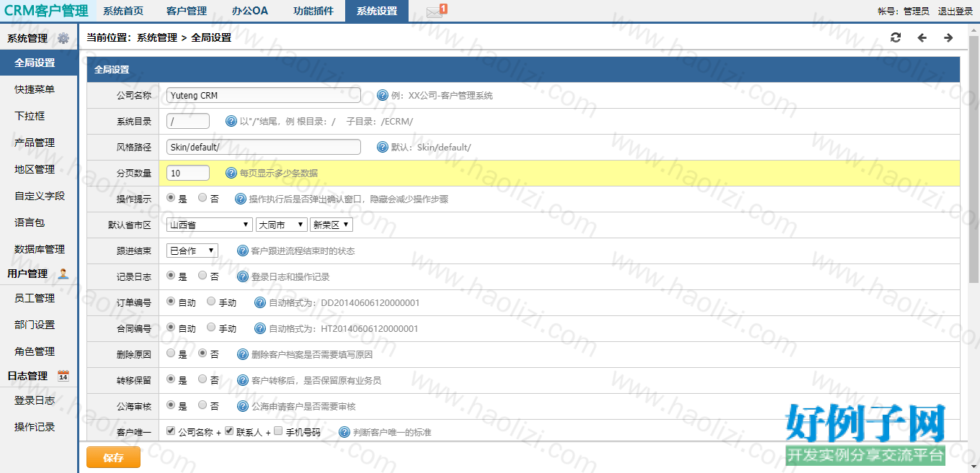Image resolution: width=980 pixels, height=473 pixels.
Task: Uncheck 公司名称 in 客户唯一 row
Action: (171, 431)
